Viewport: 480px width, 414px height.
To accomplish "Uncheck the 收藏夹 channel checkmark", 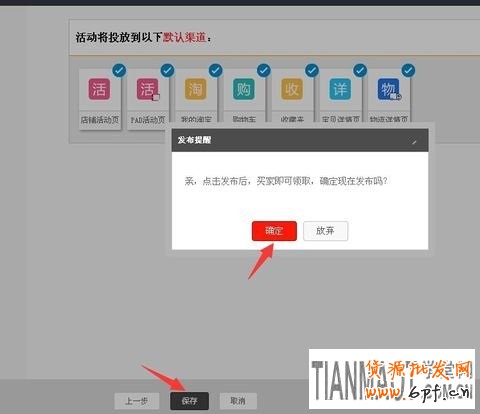I will [312, 70].
